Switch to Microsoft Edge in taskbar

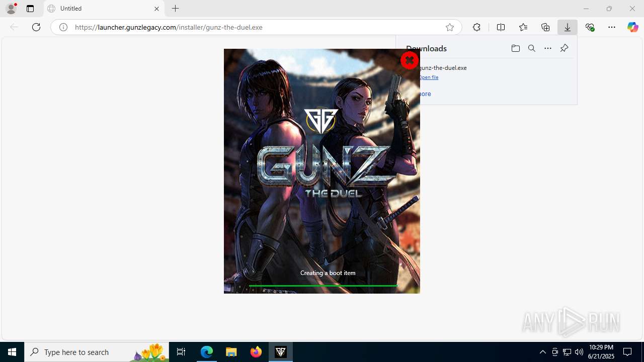pyautogui.click(x=207, y=352)
